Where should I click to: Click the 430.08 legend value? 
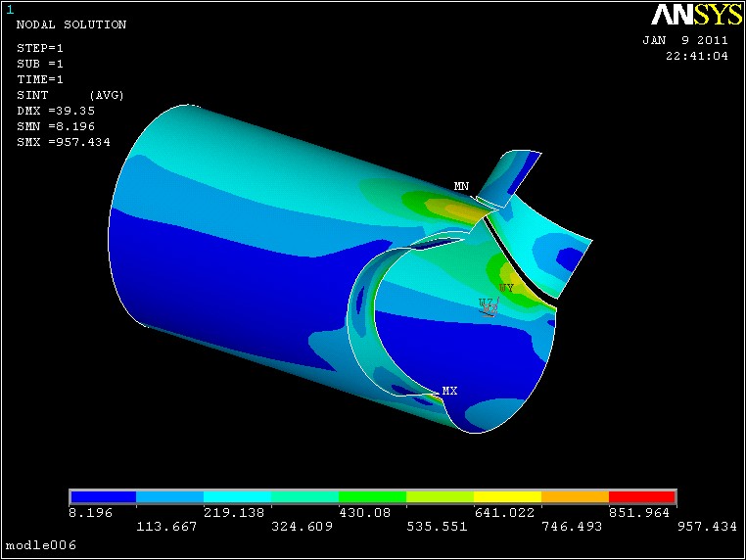coord(365,512)
